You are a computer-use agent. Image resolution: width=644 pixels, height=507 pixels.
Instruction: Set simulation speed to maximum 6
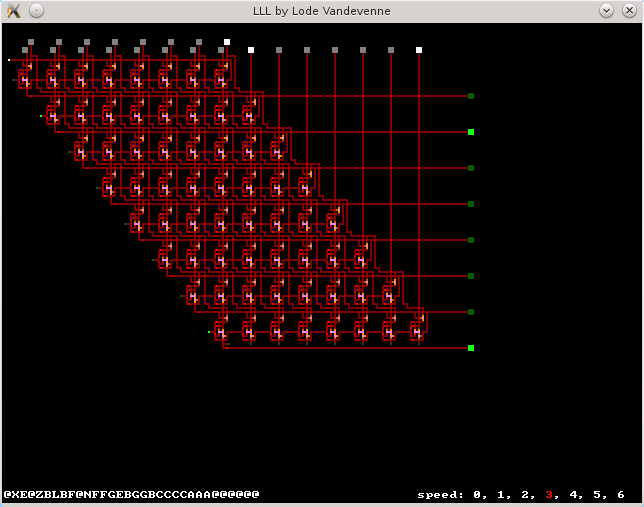point(620,495)
